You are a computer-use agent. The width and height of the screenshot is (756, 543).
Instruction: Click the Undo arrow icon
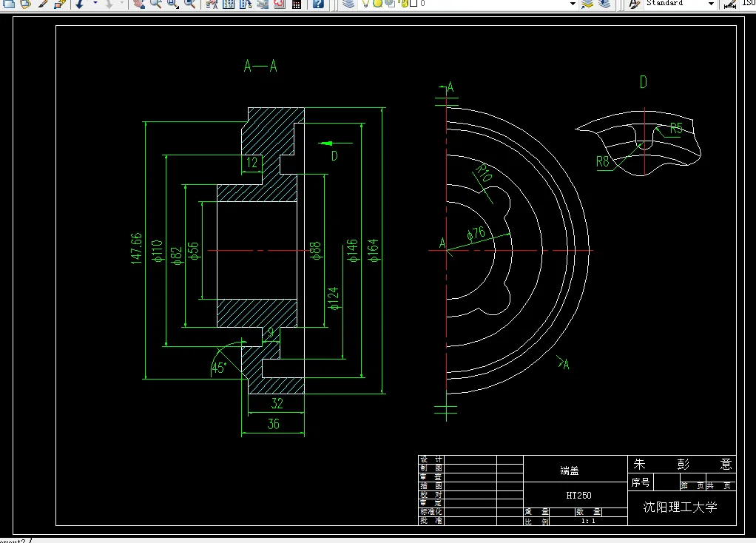[80, 4]
